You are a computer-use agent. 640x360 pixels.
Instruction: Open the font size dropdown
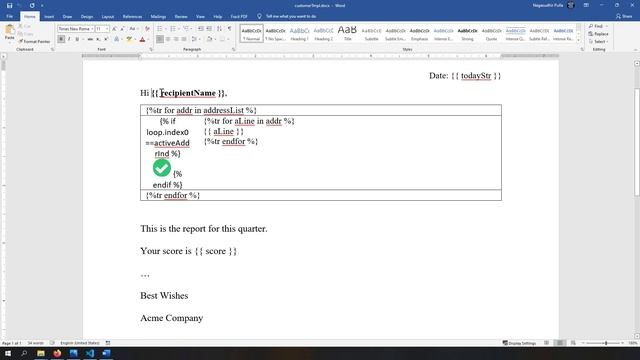click(x=107, y=29)
